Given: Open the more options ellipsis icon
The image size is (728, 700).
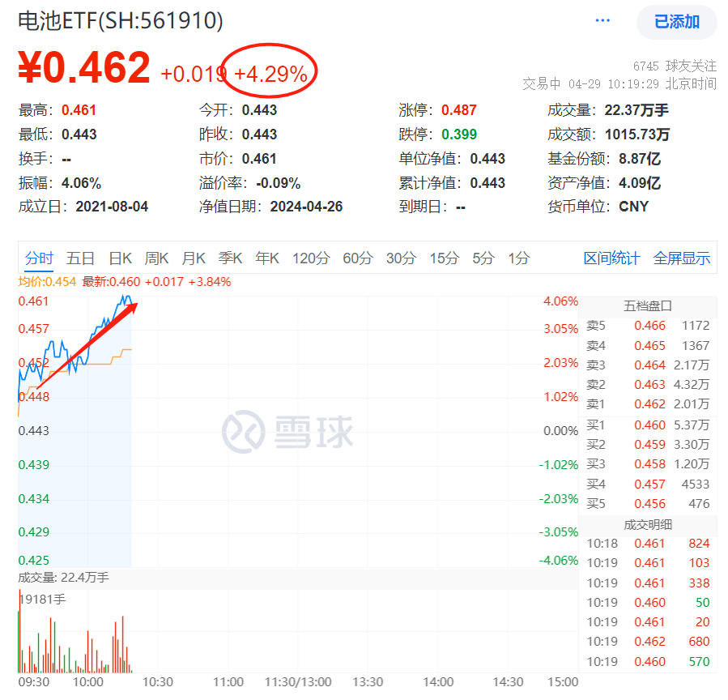Looking at the screenshot, I should point(602,22).
